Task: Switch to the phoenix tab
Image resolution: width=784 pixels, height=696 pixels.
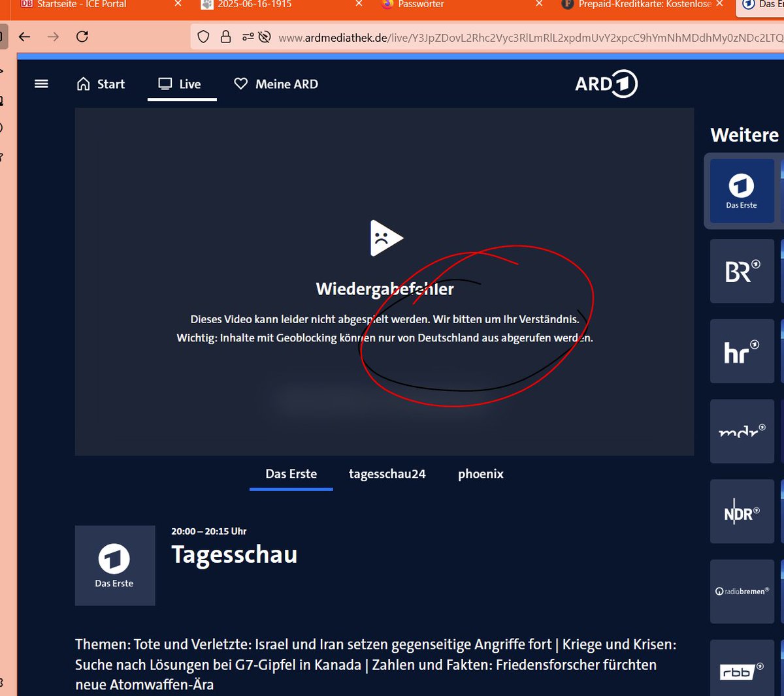Action: pyautogui.click(x=480, y=474)
